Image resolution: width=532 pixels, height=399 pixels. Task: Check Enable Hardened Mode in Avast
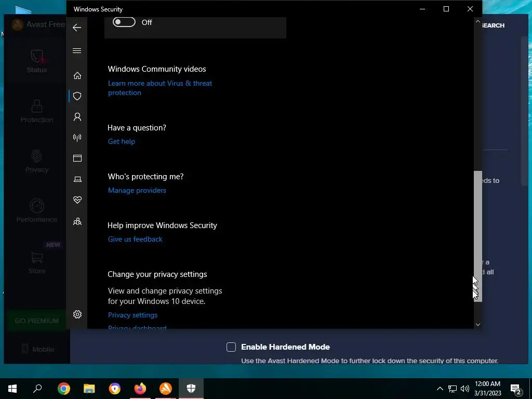(231, 347)
